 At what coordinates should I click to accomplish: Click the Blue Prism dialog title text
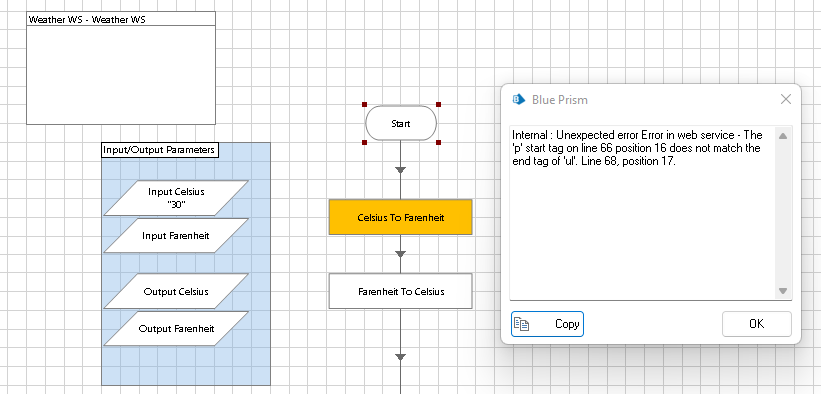click(560, 100)
